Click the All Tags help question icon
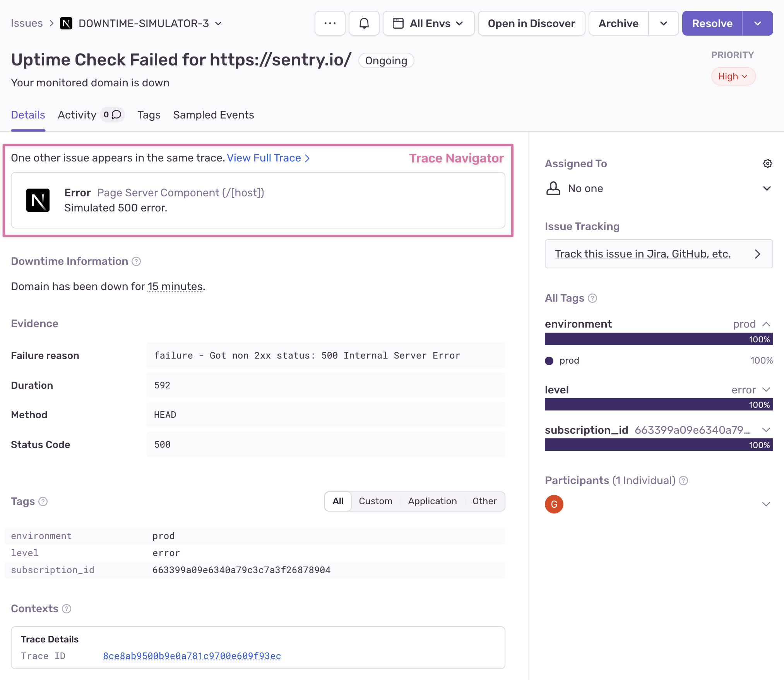The width and height of the screenshot is (784, 680). click(592, 298)
